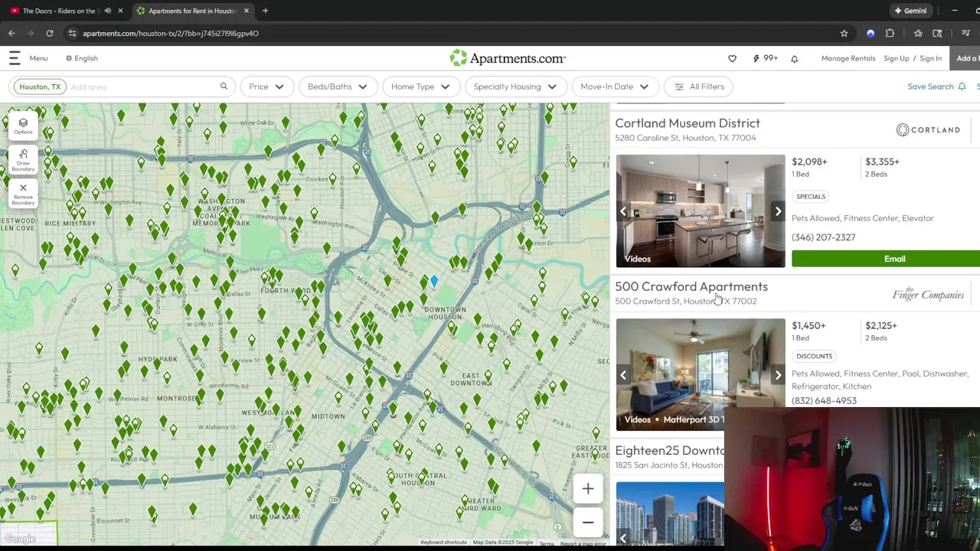This screenshot has width=980, height=551.
Task: Bookmark this page star icon
Action: pos(844,33)
